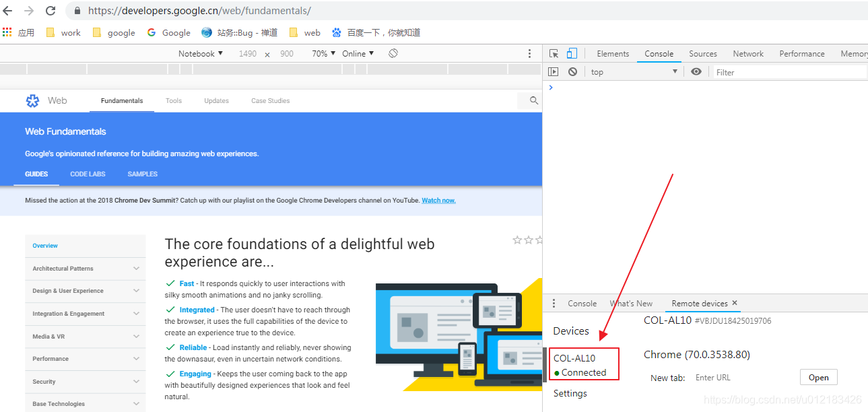Toggle the device toolbar icon in DevTools
868x412 pixels.
572,54
